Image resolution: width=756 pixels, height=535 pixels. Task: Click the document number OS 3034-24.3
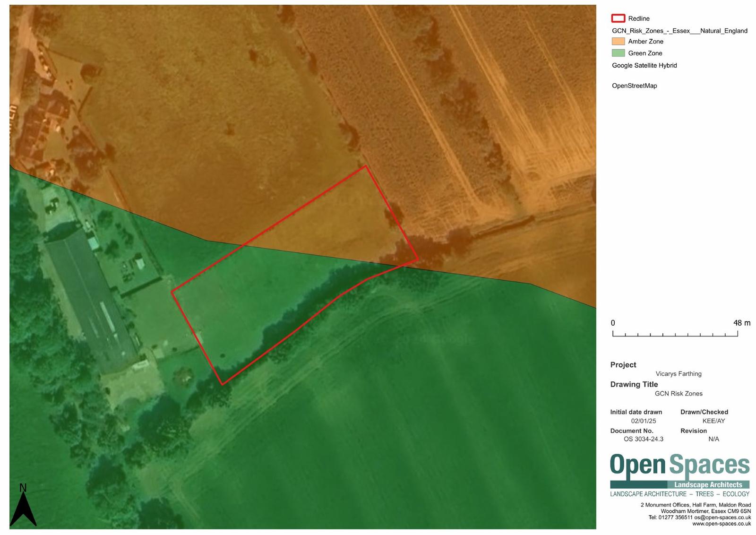pyautogui.click(x=643, y=439)
